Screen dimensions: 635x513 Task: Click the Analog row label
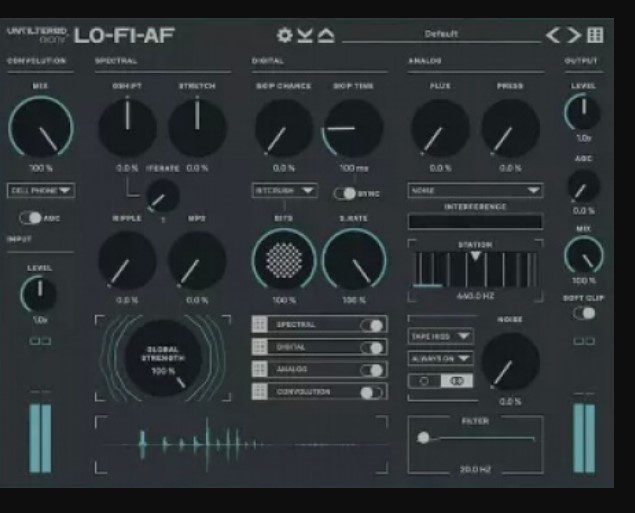[x=292, y=370]
